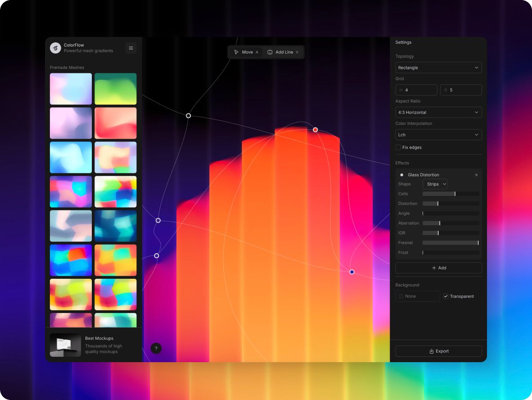Select the green premade mesh thumbnail
The image size is (532, 400).
[x=115, y=89]
